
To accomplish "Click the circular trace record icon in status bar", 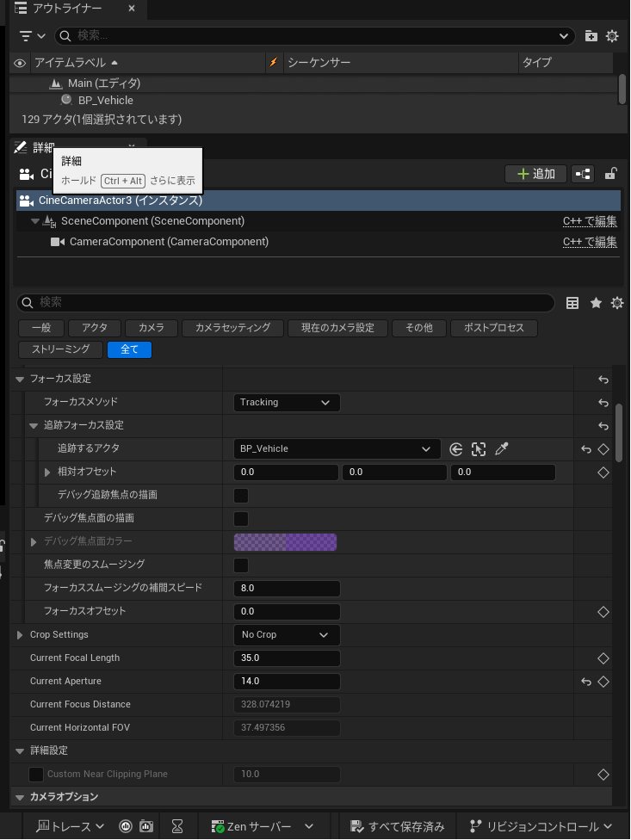I will (126, 826).
